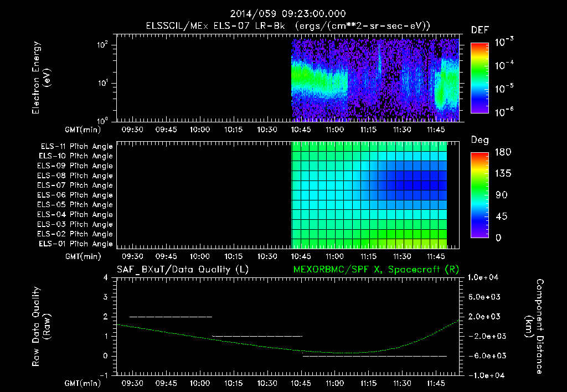The height and width of the screenshot is (392, 567).
Task: Select the ELS-05 Pitch Angle row label
Action: click(x=75, y=205)
